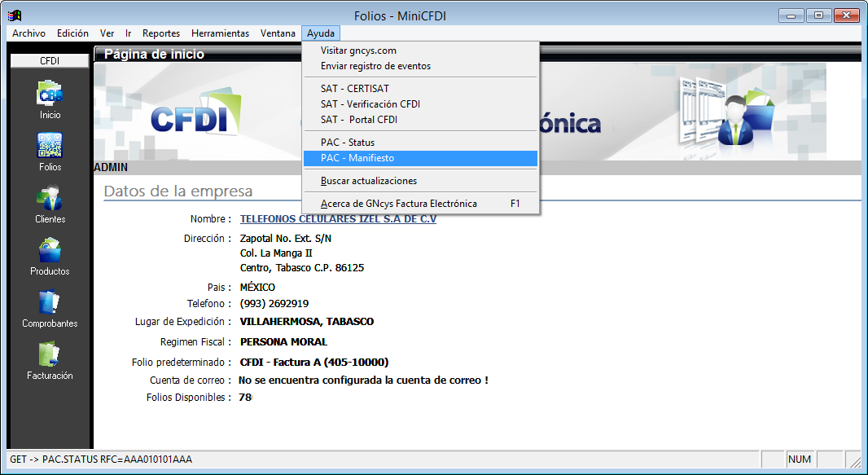Open the Facturación sidebar icon

point(50,354)
